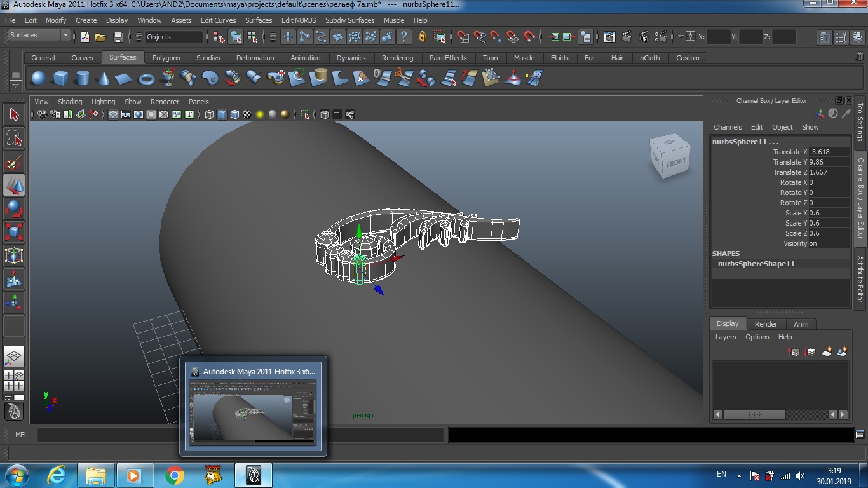Open absolute/relative transform input dropdown arrow
Viewport: 868px width, 488px height.
click(x=680, y=37)
